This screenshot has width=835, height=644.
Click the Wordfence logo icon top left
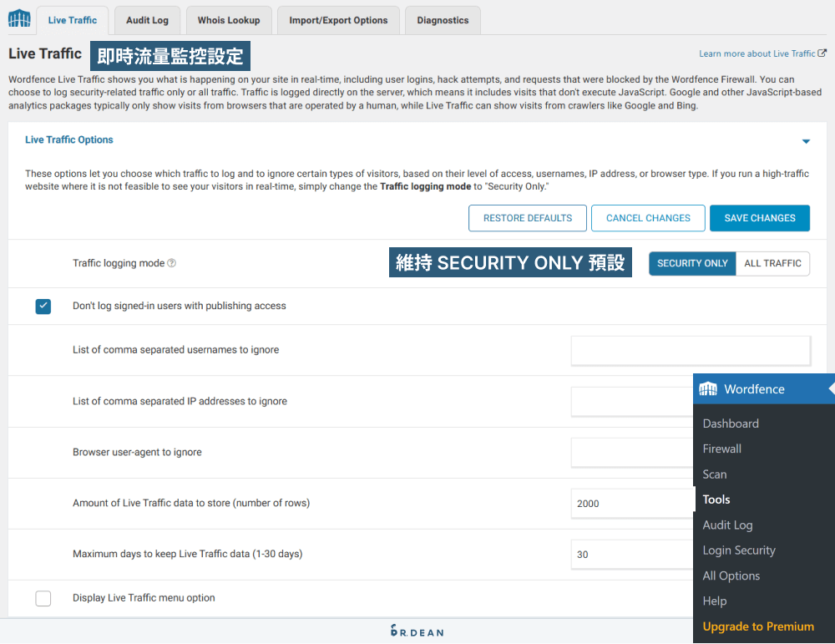[18, 17]
